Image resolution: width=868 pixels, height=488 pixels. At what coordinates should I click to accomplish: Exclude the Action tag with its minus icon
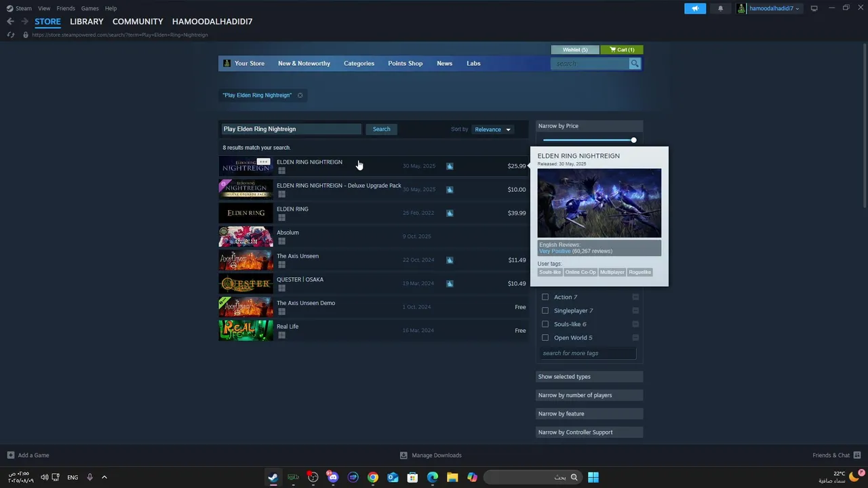(635, 297)
